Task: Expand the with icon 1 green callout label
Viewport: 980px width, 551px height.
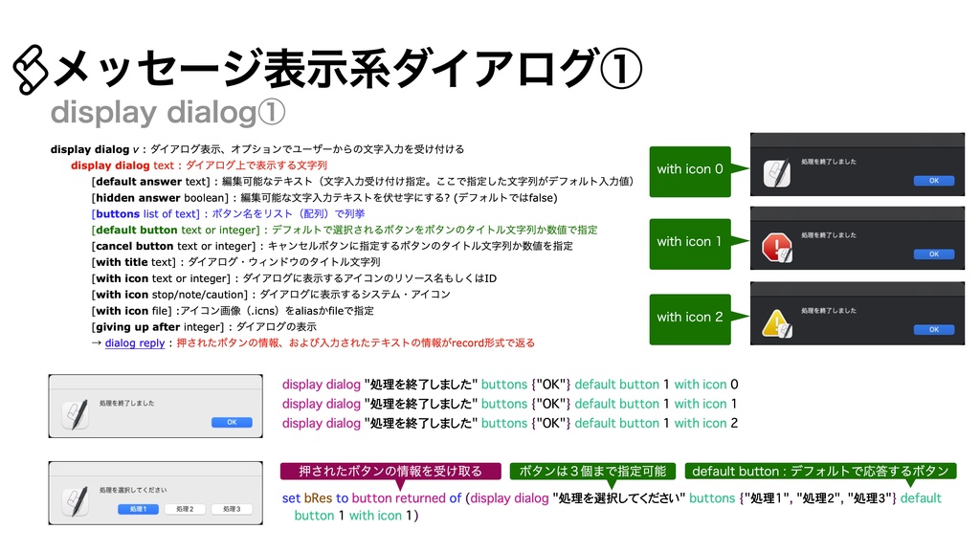Action: [x=690, y=243]
